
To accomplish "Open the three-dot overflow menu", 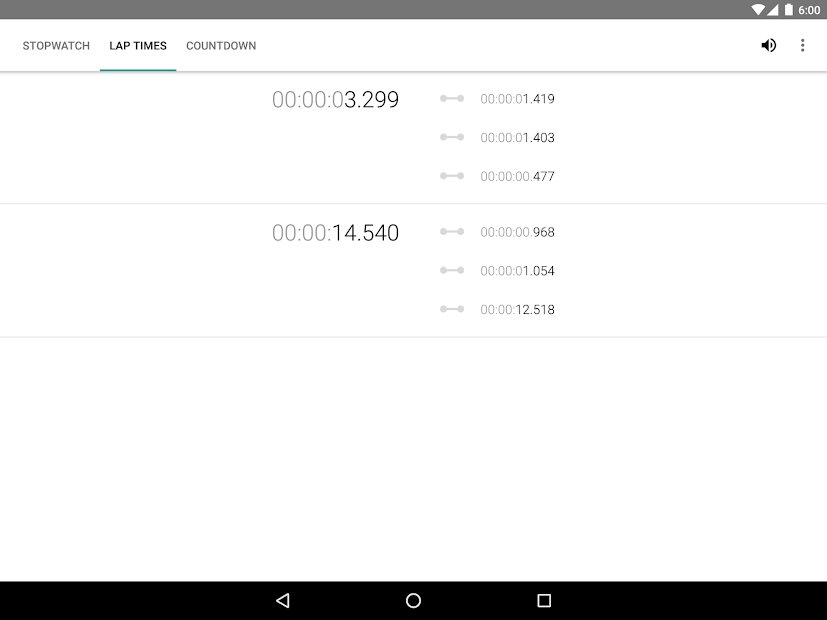I will click(802, 45).
